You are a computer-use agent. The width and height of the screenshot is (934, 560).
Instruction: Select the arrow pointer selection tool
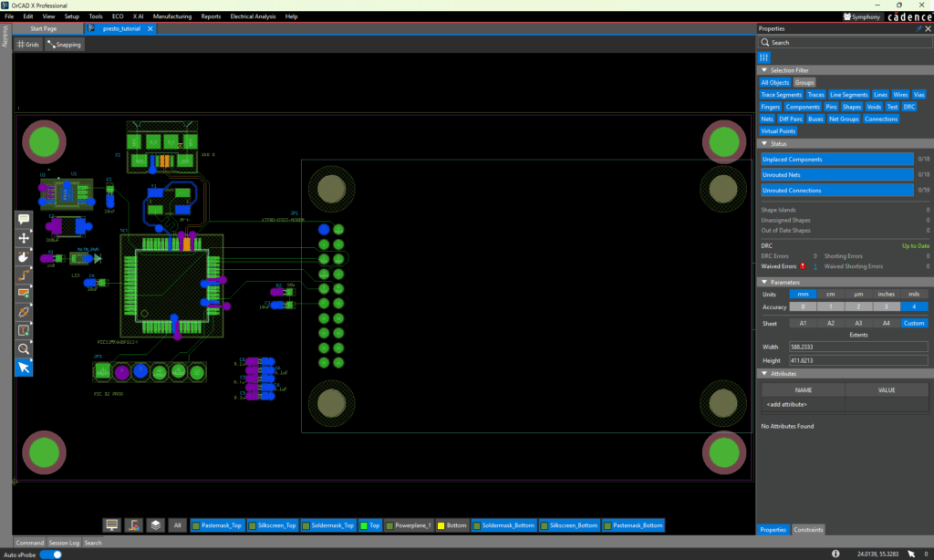(25, 368)
